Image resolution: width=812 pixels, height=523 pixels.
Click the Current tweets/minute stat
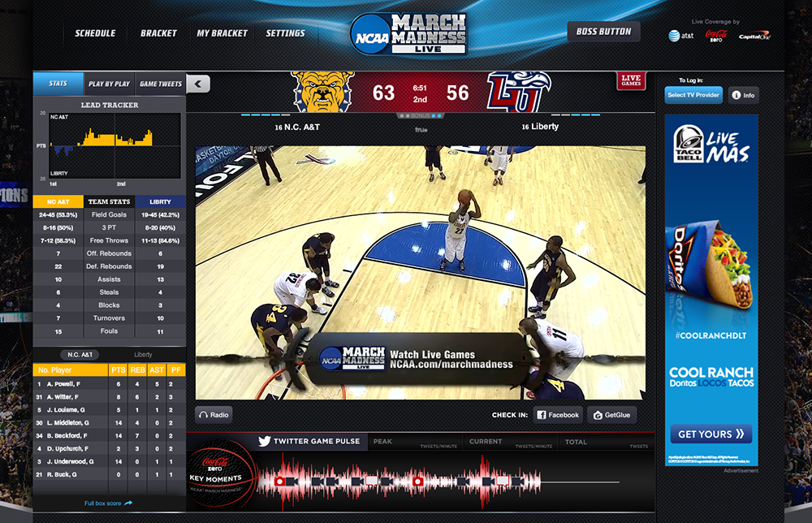[x=510, y=442]
